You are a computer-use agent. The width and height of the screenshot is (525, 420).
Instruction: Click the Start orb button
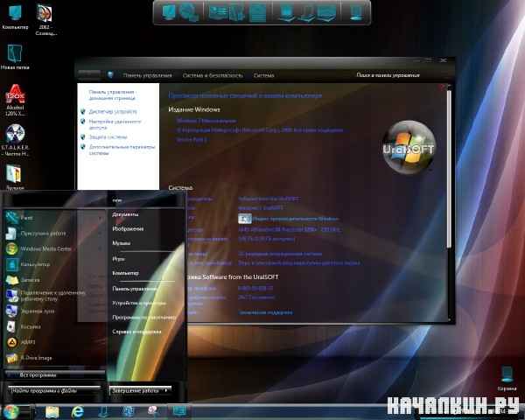[11, 411]
